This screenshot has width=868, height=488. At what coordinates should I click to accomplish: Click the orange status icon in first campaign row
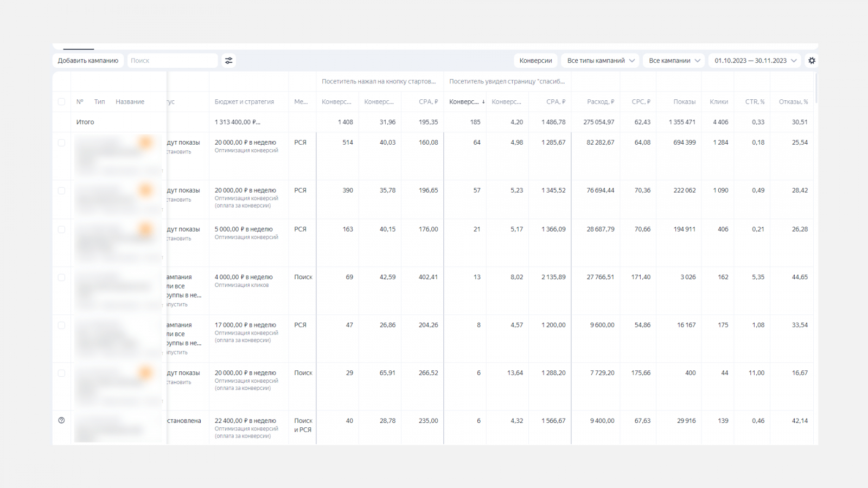[x=145, y=143]
